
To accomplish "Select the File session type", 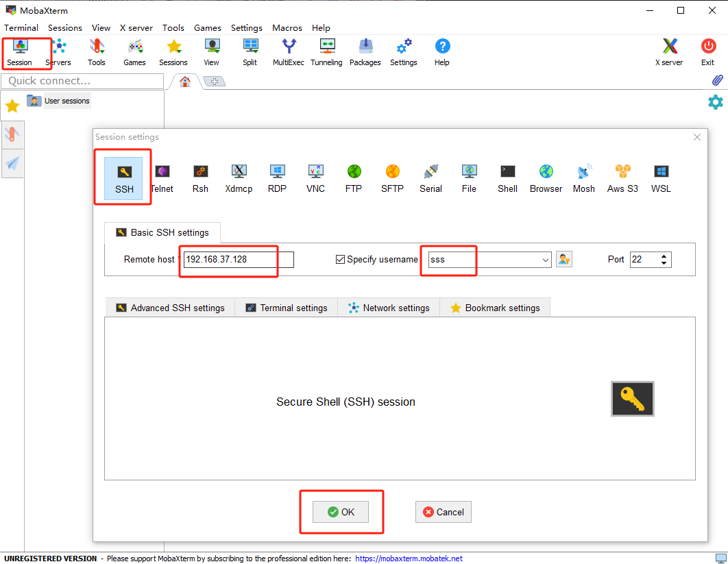I will point(469,178).
